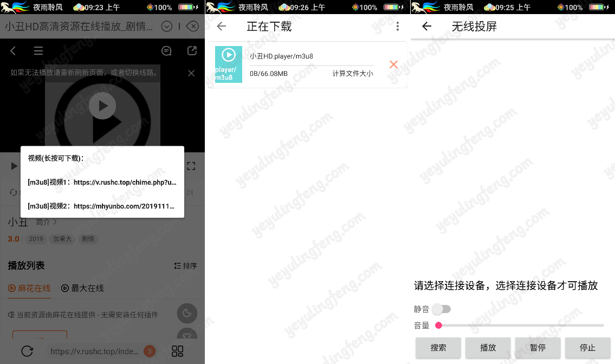
Task: Close the browser page with circled X icon
Action: click(192, 27)
